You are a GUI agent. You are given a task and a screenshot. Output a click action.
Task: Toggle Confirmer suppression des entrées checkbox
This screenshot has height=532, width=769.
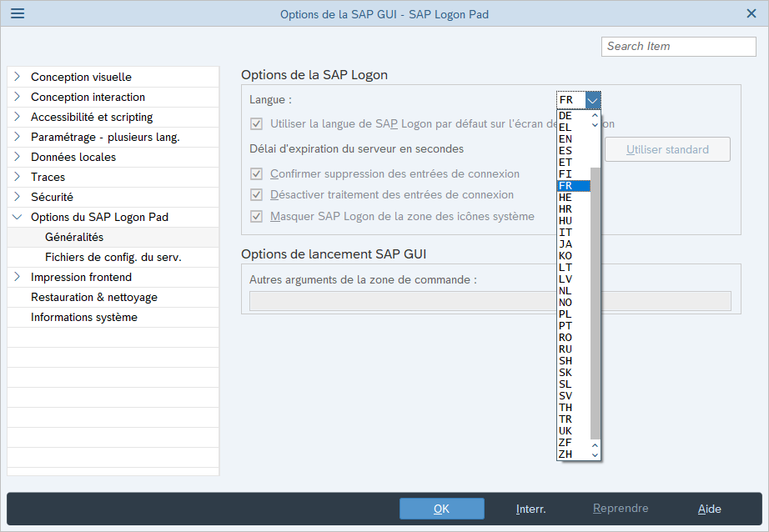(x=256, y=173)
